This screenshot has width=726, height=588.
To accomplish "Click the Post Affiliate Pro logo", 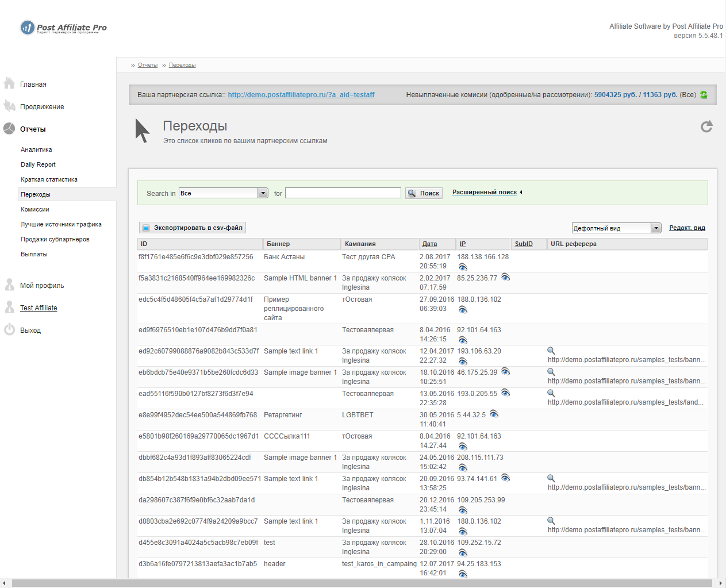I will (x=63, y=28).
